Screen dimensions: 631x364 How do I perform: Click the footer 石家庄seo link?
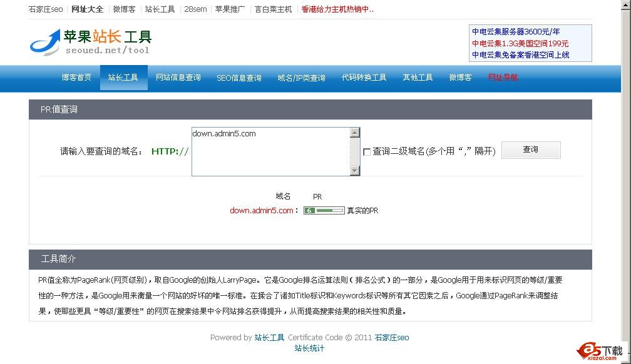(x=392, y=338)
